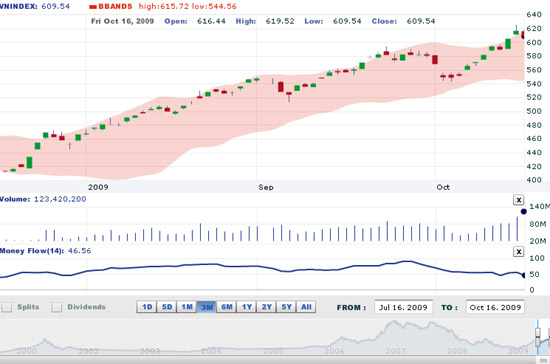The height and width of the screenshot is (364, 550).
Task: Click 2005 in the history overview
Action: pyautogui.click(x=273, y=351)
